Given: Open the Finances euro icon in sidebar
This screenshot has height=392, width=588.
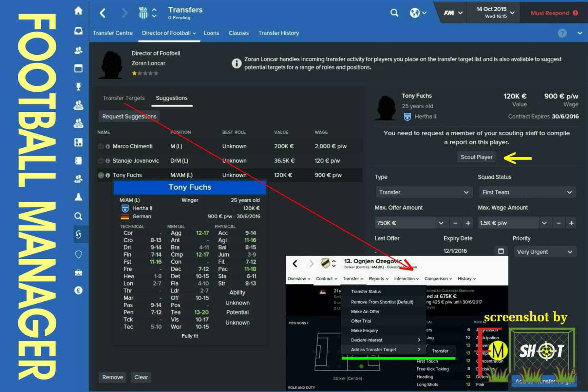Looking at the screenshot, I should point(78,291).
